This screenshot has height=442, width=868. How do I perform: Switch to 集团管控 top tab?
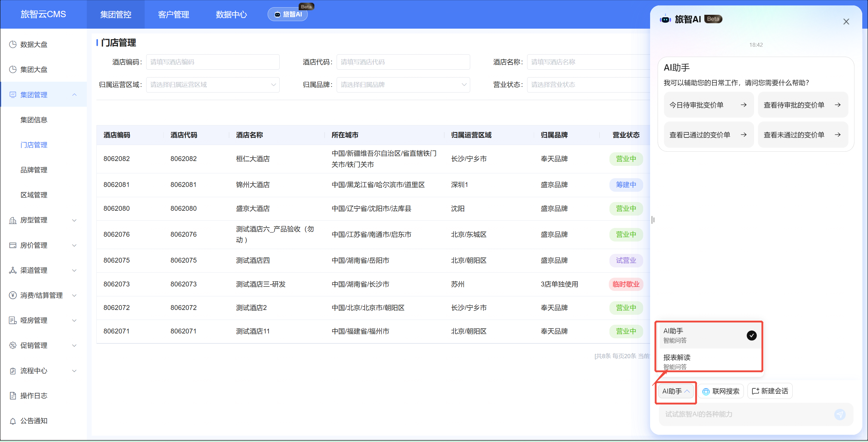115,14
